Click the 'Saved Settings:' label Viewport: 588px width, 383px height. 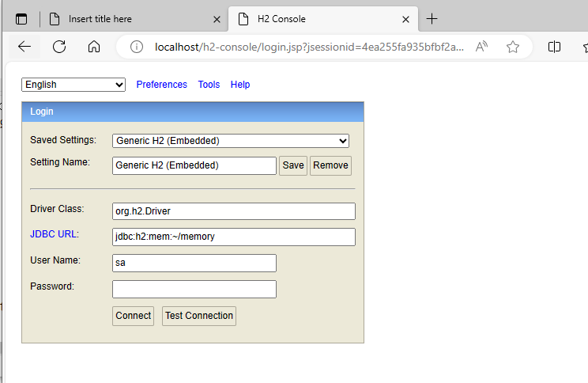[63, 140]
